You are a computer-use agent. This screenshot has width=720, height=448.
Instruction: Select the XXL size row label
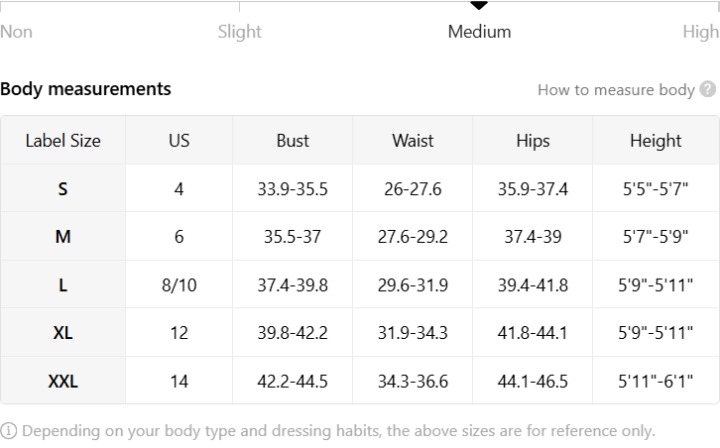tap(63, 381)
